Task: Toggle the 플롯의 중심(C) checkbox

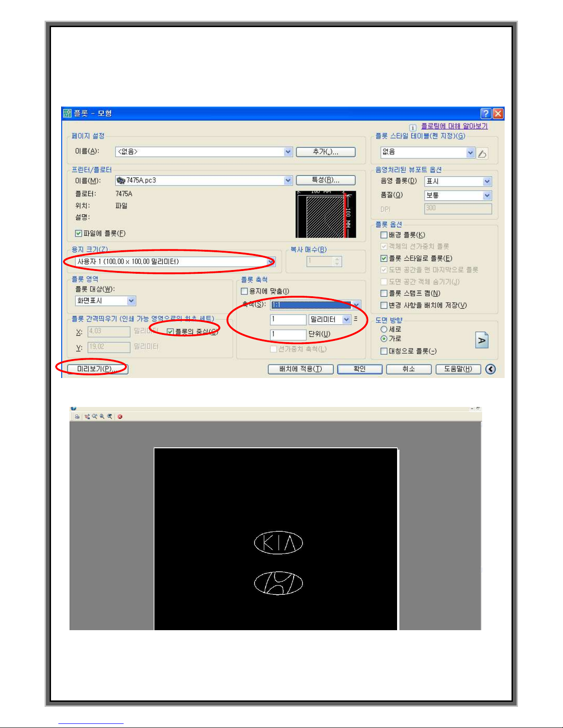Action: click(170, 332)
